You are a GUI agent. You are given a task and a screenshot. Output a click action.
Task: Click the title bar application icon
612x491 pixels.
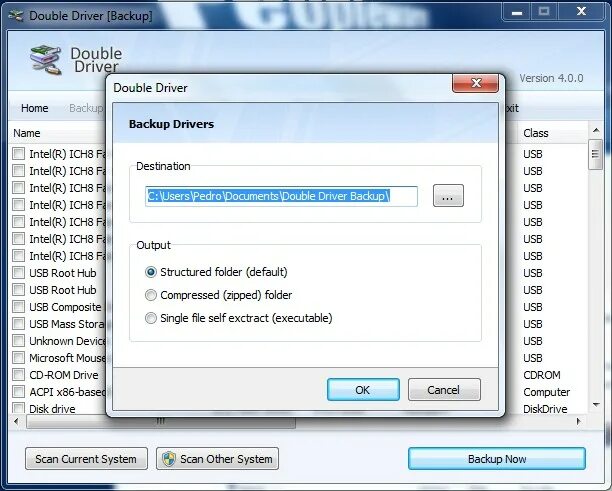[16, 16]
